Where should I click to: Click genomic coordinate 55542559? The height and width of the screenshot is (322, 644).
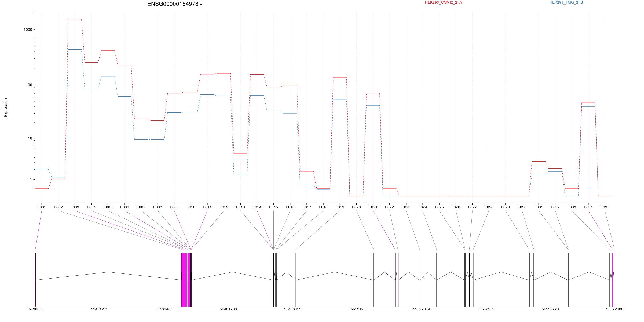pyautogui.click(x=486, y=309)
